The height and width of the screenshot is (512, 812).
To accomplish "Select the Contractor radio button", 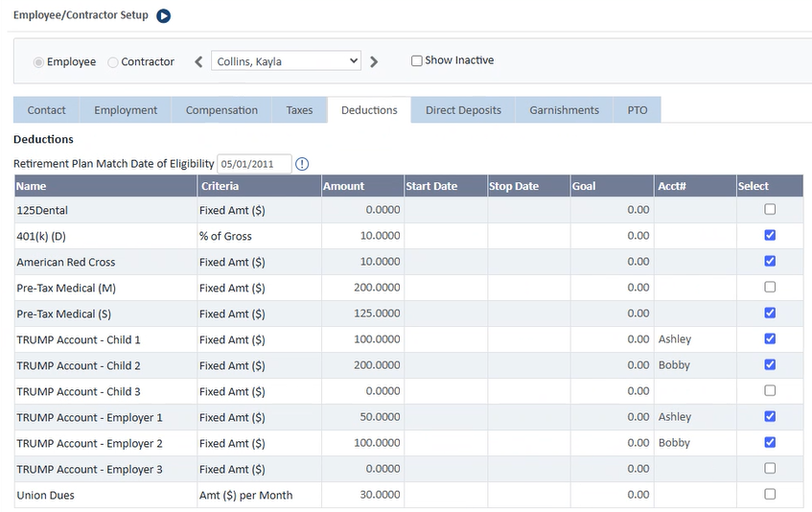I will coord(113,62).
